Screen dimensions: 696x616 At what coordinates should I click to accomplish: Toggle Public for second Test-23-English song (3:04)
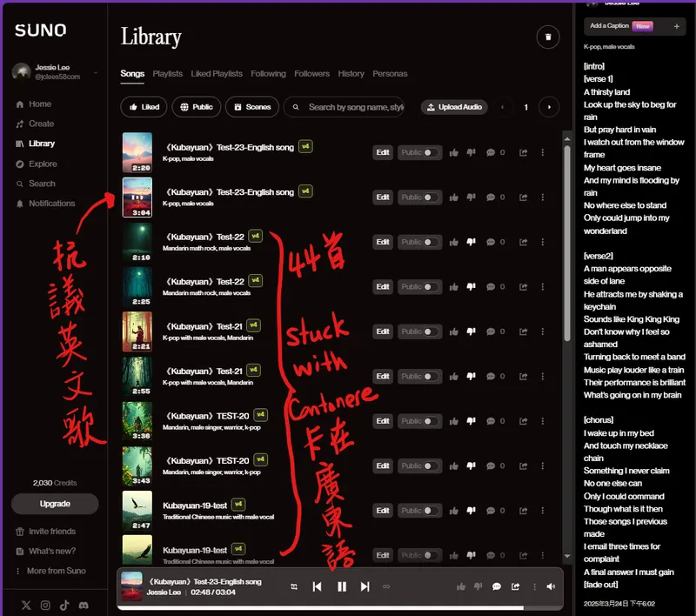tap(419, 198)
